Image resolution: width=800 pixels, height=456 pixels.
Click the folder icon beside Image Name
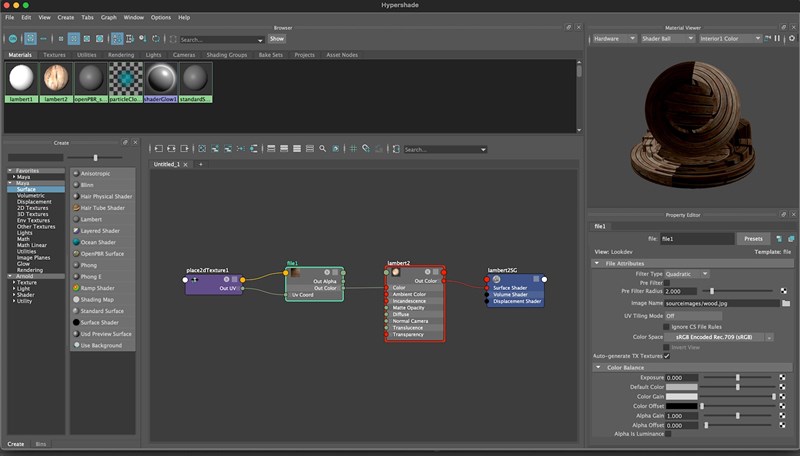click(x=786, y=302)
